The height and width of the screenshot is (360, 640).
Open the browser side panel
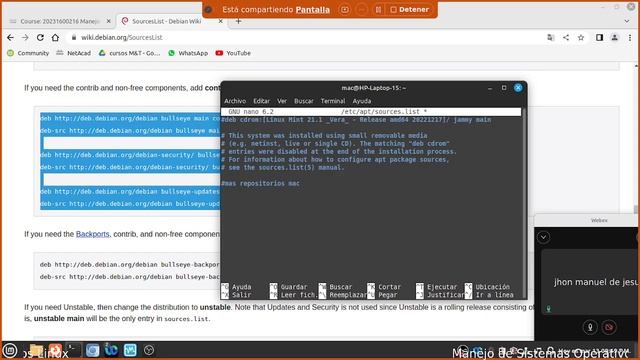click(599, 38)
